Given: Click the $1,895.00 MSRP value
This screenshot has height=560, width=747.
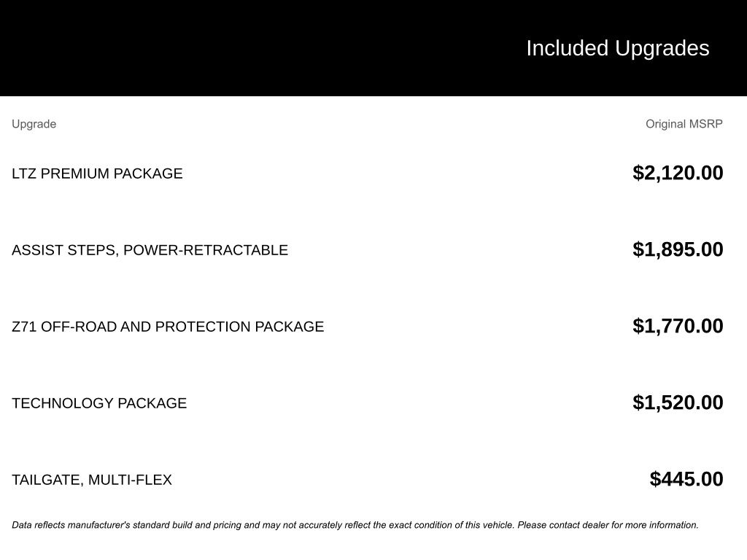Looking at the screenshot, I should (x=678, y=249).
